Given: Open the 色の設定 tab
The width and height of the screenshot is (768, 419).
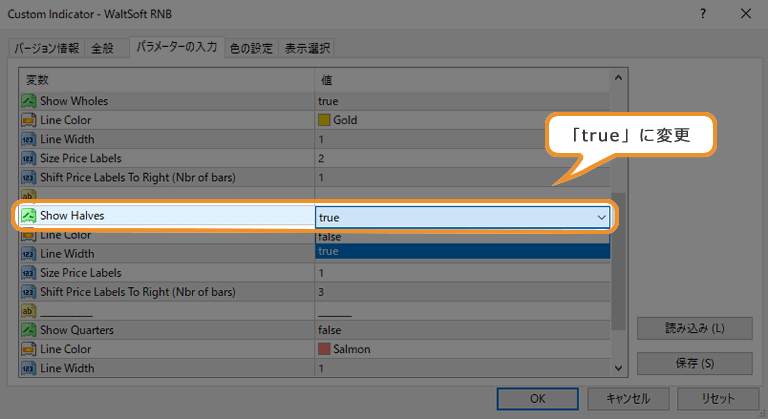Looking at the screenshot, I should (251, 48).
